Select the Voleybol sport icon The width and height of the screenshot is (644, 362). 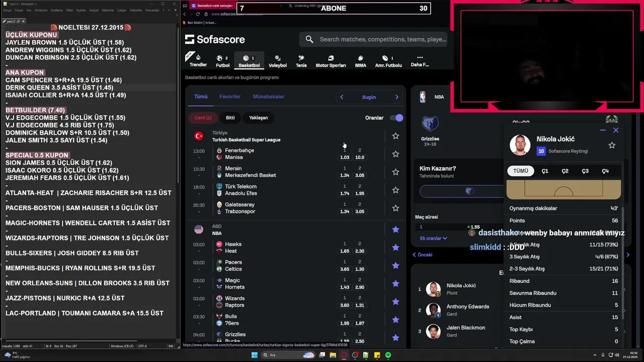277,61
